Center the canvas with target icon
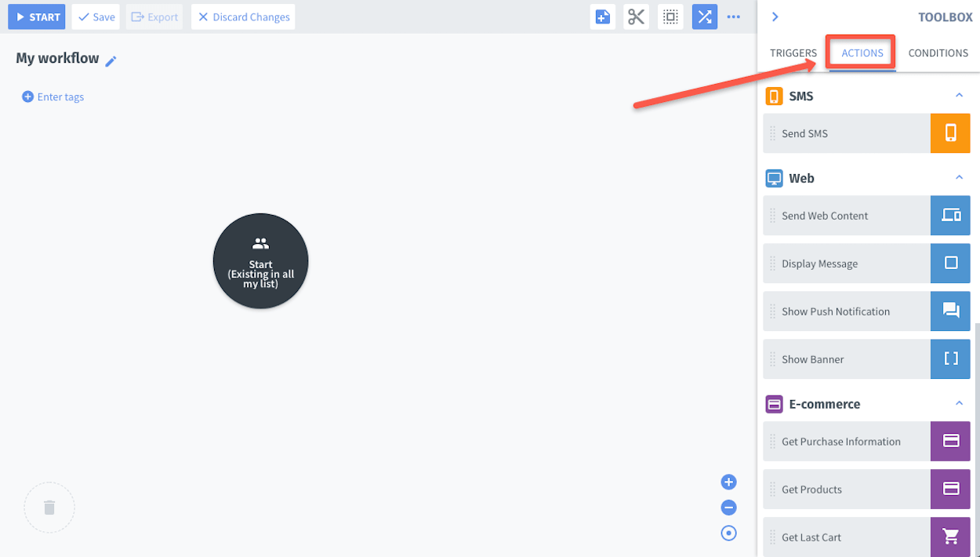 (x=729, y=533)
